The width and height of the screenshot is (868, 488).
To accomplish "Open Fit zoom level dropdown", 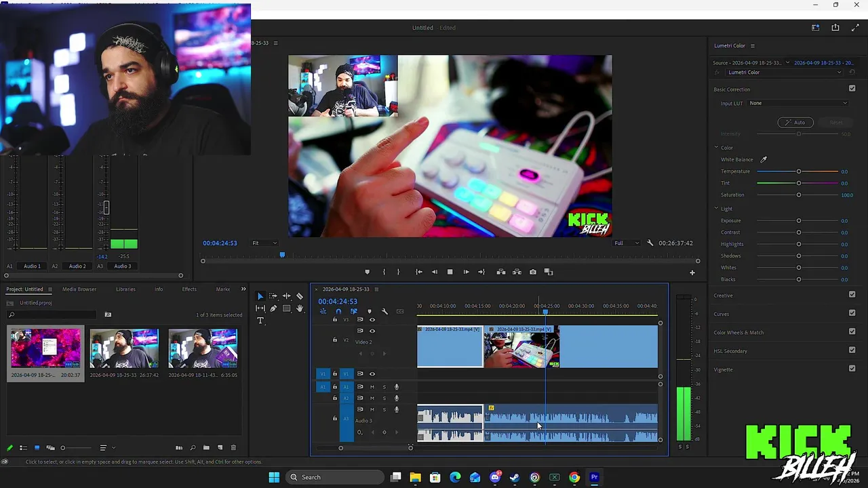I will 264,243.
